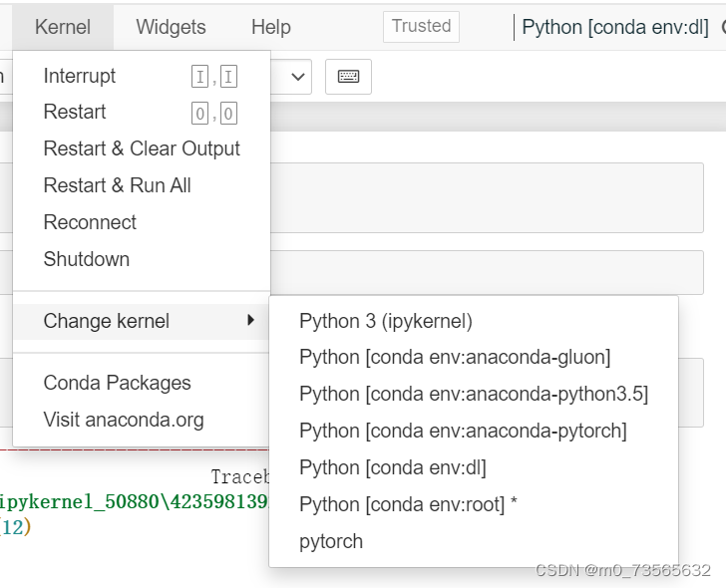Open the Help menu
This screenshot has height=588, width=726.
(271, 27)
